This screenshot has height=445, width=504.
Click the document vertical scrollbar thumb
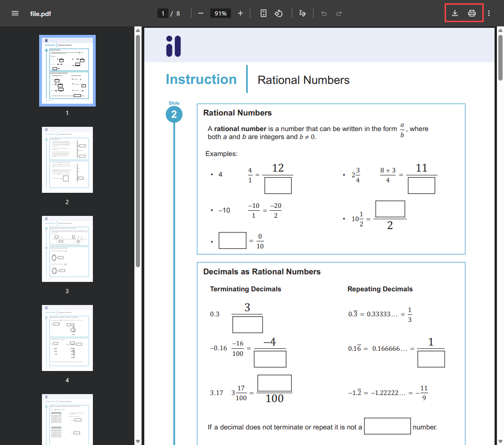click(x=501, y=58)
